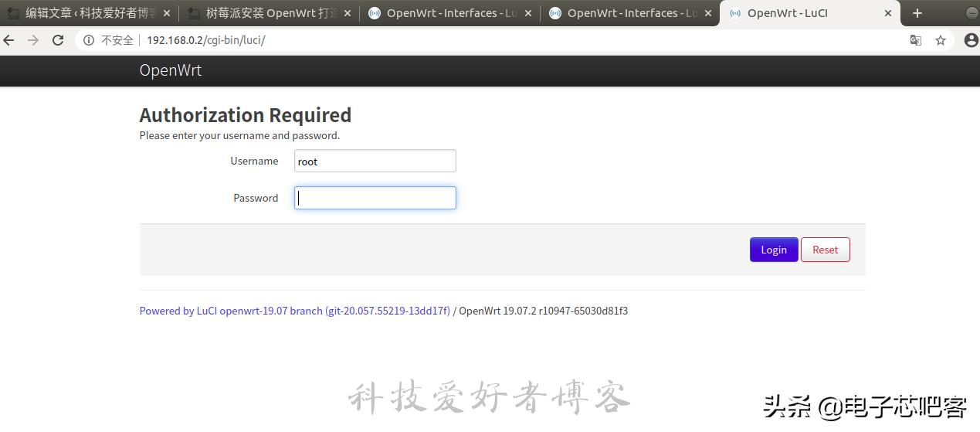Screen dimensions: 980x432
Task: Focus the Username field containing root
Action: (375, 161)
